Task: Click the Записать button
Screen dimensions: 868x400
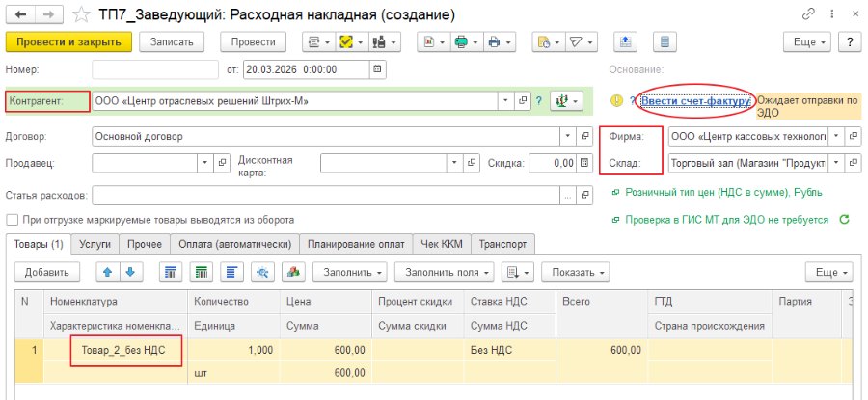Action: pos(172,42)
